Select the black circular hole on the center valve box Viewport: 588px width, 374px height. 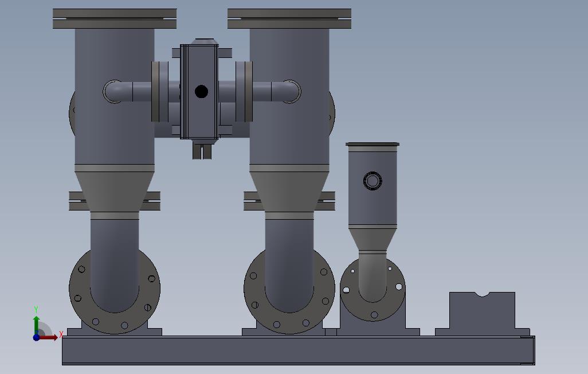(201, 92)
